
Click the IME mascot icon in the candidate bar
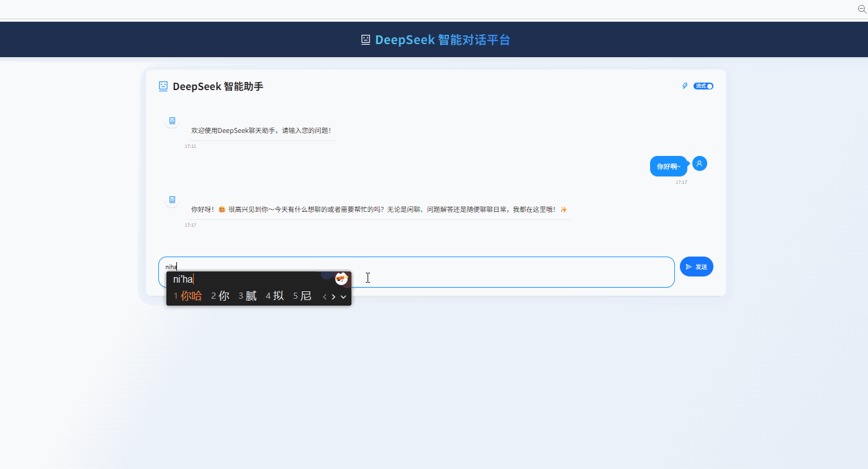(341, 279)
